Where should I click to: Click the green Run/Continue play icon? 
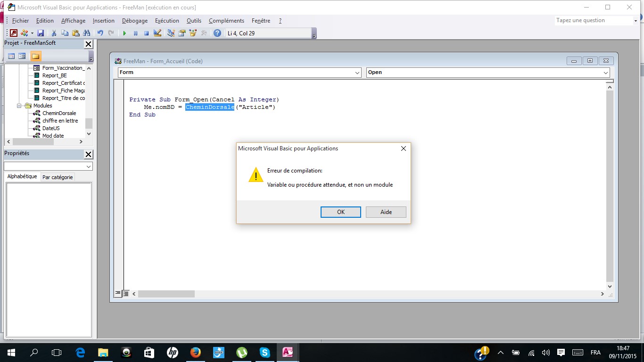pyautogui.click(x=124, y=33)
